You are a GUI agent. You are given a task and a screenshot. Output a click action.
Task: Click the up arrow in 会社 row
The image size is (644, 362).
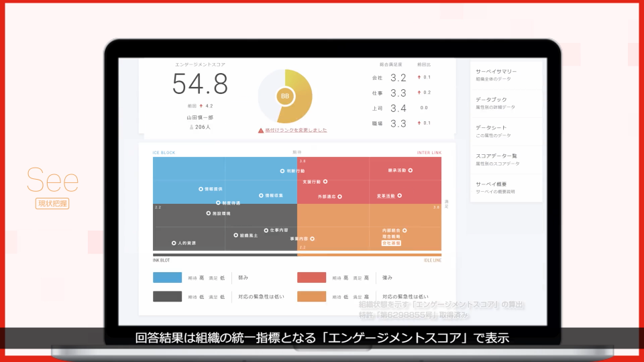(419, 77)
